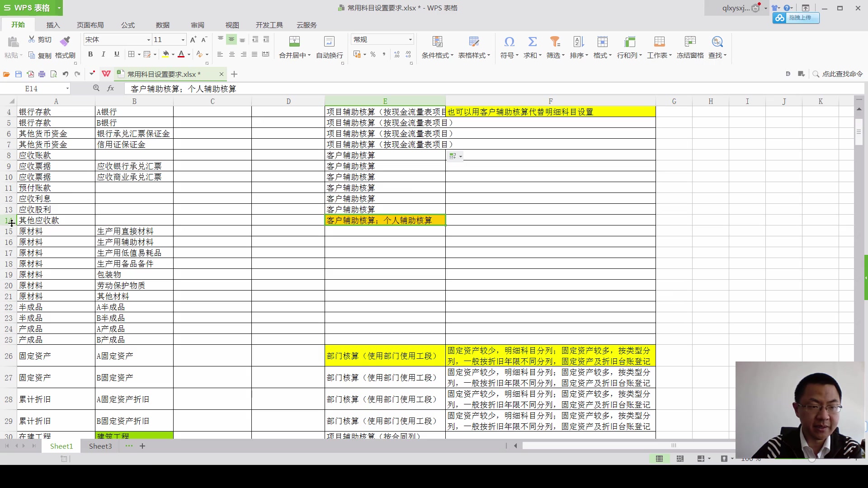This screenshot has width=868, height=488.
Task: Click the Copy (复制) tool
Action: (40, 56)
